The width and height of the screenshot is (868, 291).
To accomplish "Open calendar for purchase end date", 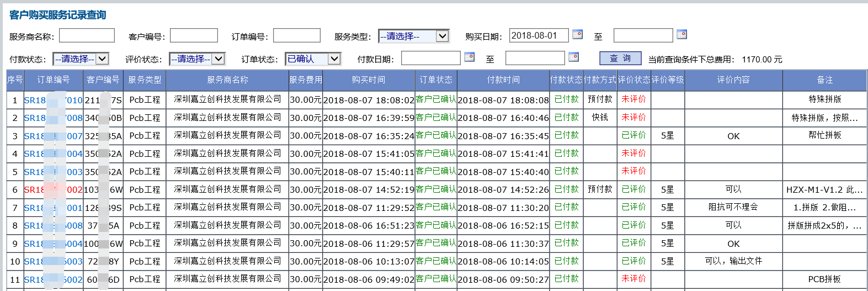I will [x=681, y=34].
